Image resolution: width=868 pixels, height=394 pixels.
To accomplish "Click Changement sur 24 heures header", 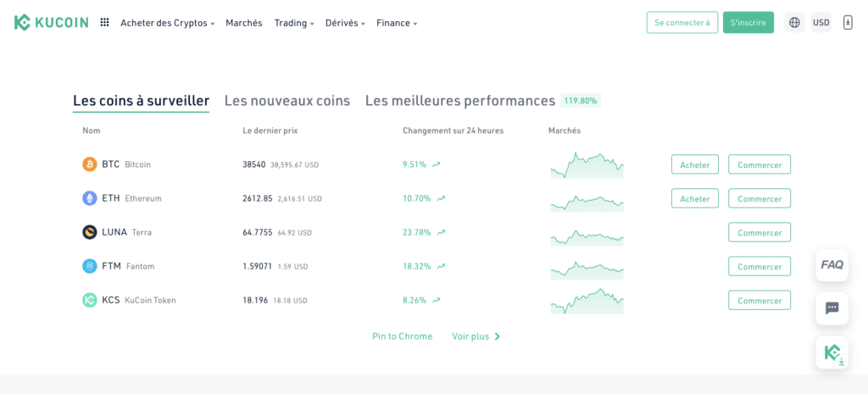I will point(453,130).
